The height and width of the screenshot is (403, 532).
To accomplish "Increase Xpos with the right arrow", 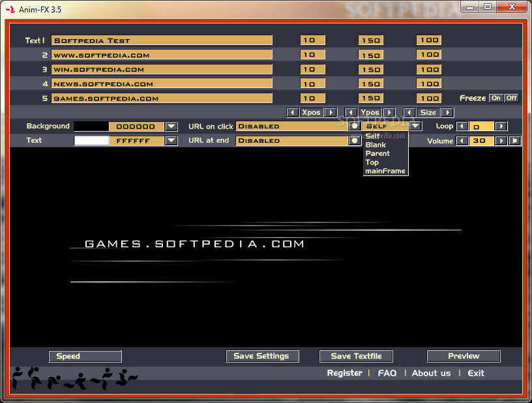I will coord(331,112).
